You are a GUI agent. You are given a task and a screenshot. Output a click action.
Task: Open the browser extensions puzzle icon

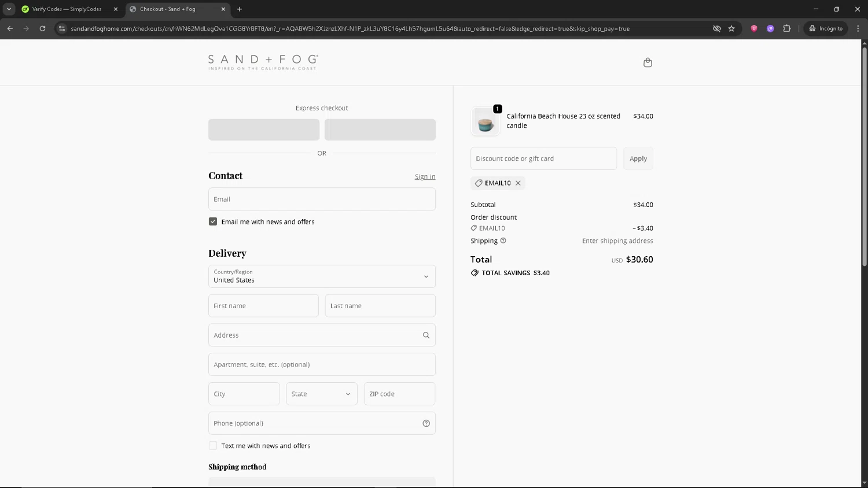(x=786, y=28)
